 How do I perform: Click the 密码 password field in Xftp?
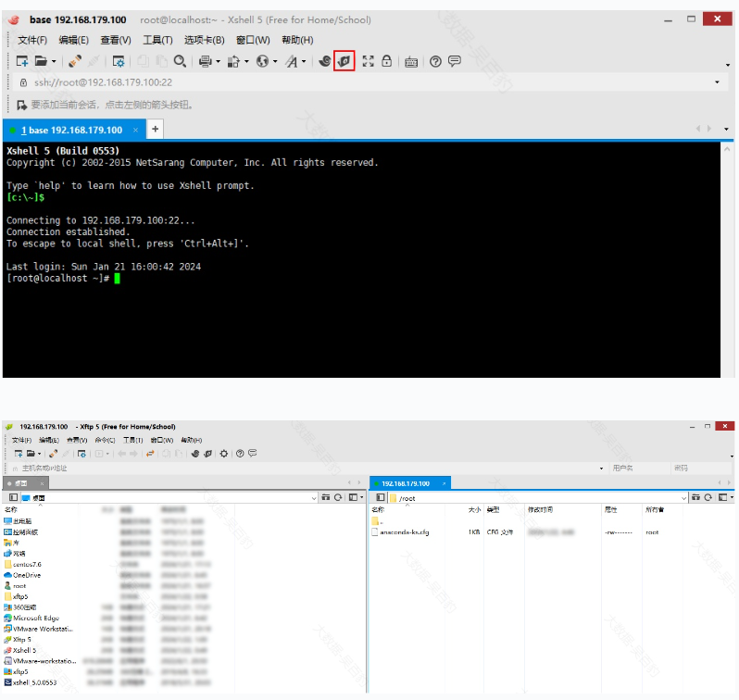pos(700,469)
